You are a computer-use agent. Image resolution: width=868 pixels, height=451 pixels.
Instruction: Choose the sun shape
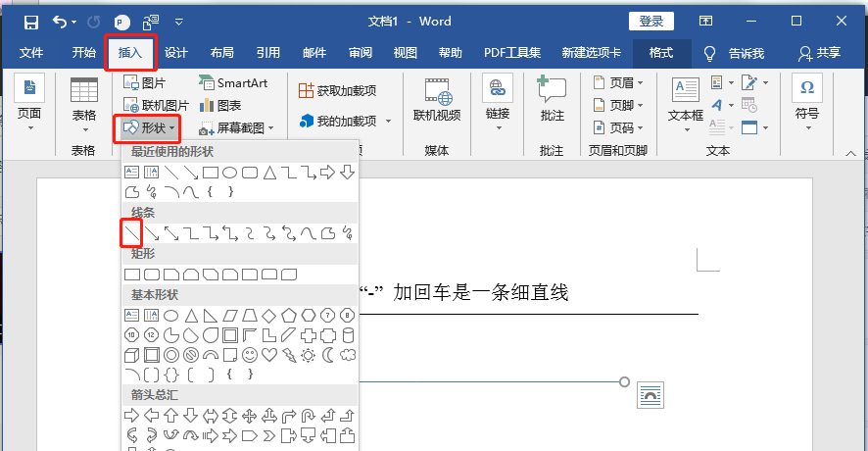click(x=309, y=355)
